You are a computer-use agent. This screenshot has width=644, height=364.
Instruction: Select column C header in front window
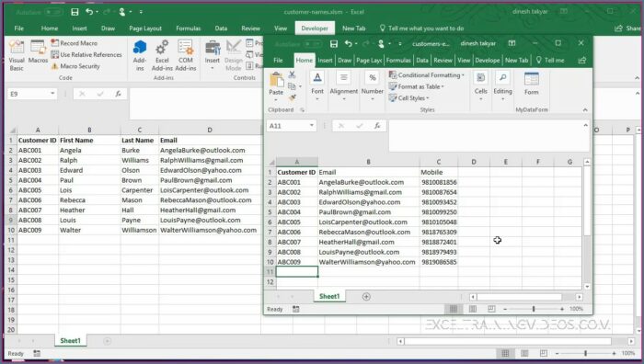(439, 162)
